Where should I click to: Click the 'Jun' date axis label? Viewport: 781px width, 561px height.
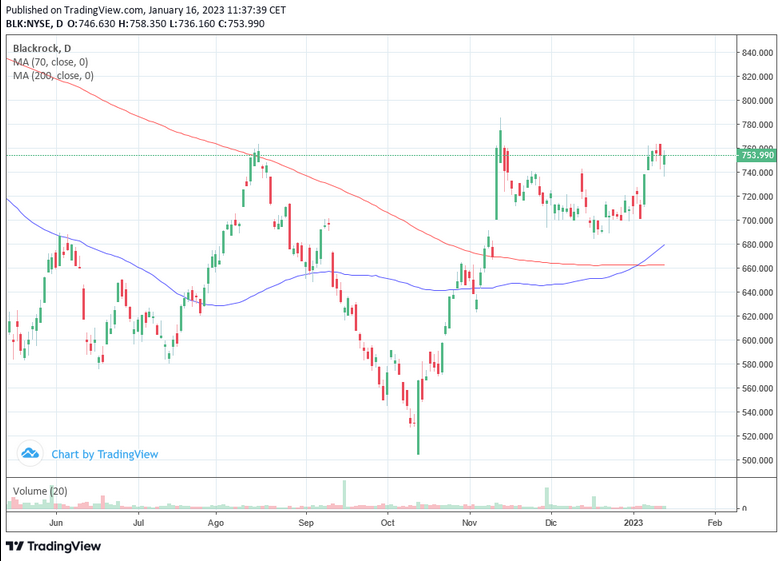56,523
